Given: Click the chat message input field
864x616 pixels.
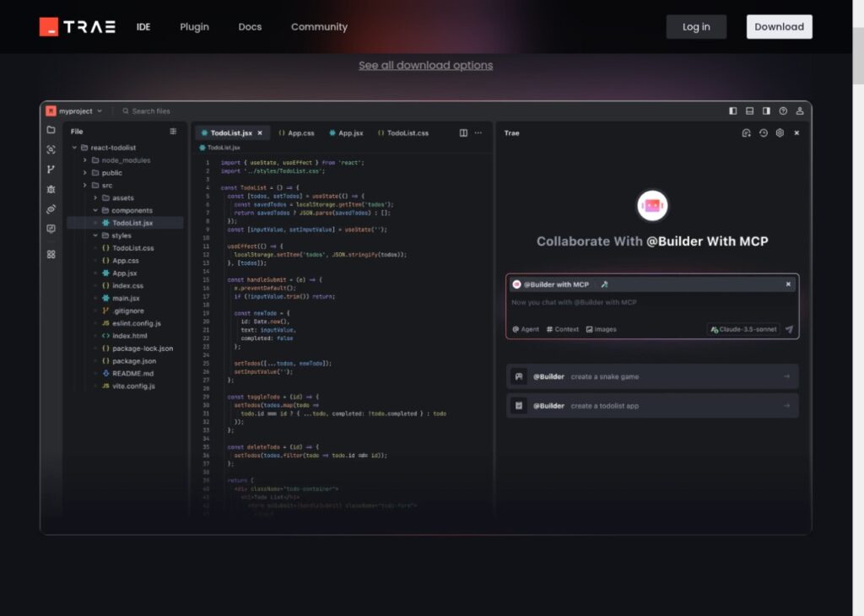Looking at the screenshot, I should tap(650, 302).
